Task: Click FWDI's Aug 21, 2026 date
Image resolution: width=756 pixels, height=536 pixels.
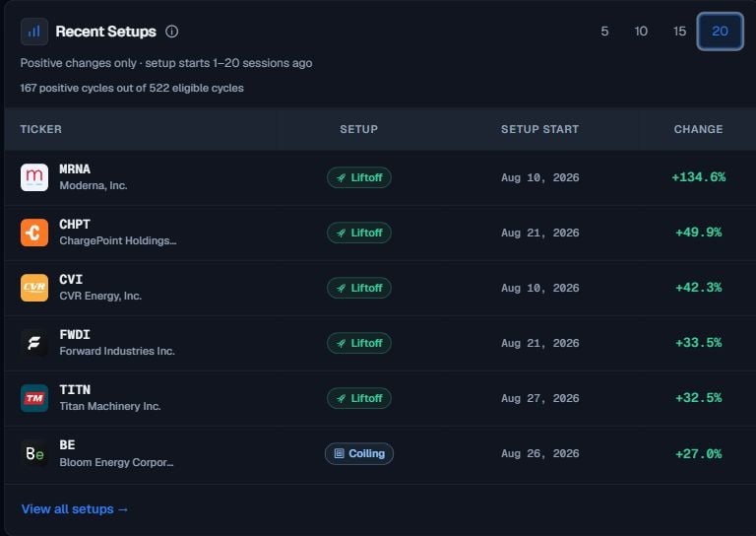Action: point(540,343)
